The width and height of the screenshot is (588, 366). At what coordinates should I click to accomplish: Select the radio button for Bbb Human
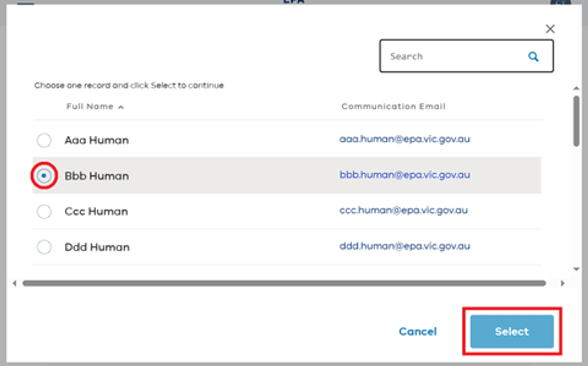(x=44, y=175)
